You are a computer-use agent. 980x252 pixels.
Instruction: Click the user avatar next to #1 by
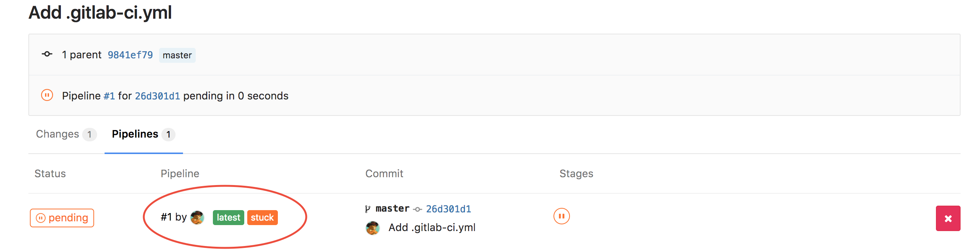click(197, 217)
